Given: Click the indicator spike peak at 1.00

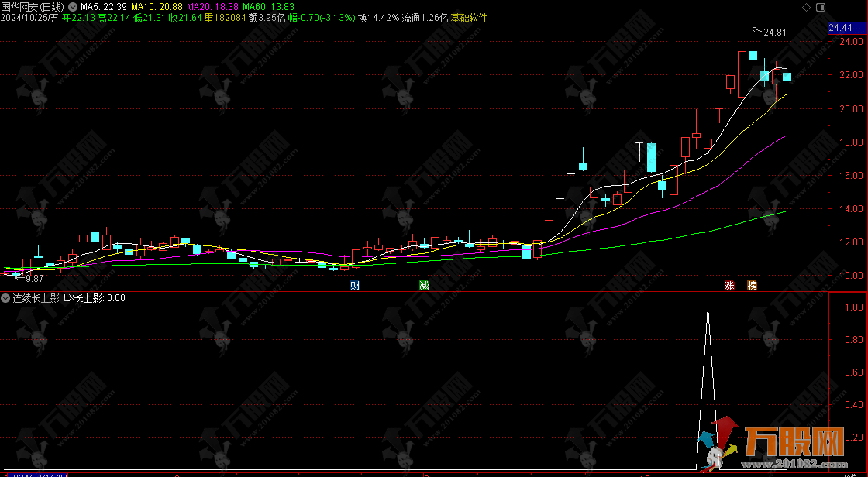Looking at the screenshot, I should click(708, 308).
